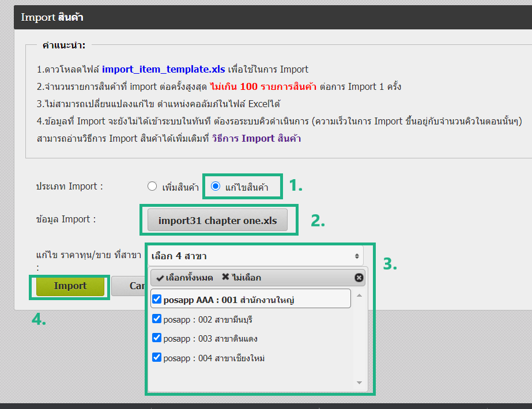Image resolution: width=532 pixels, height=409 pixels.
Task: Toggle the 003 สาขาดินแดง checkbox
Action: click(x=157, y=338)
